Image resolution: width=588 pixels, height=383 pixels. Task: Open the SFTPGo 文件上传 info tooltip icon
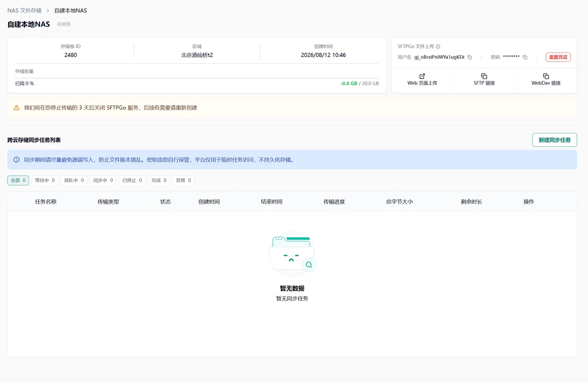[438, 47]
